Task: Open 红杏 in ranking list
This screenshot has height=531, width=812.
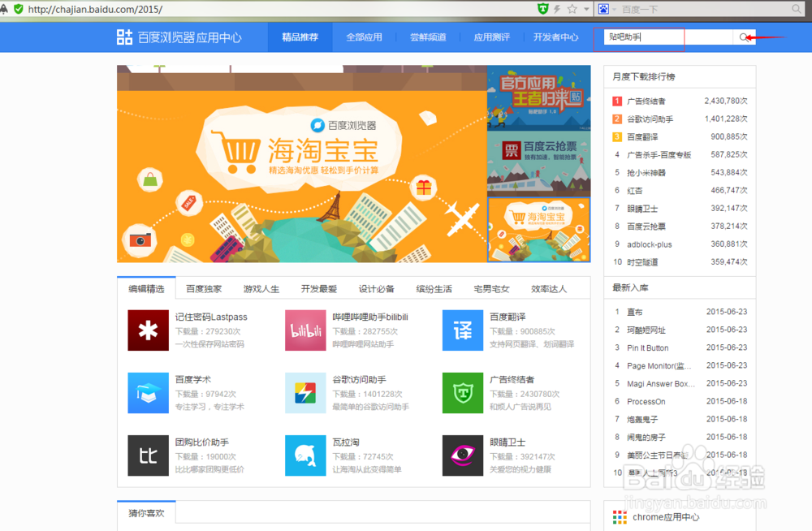Action: 634,191
